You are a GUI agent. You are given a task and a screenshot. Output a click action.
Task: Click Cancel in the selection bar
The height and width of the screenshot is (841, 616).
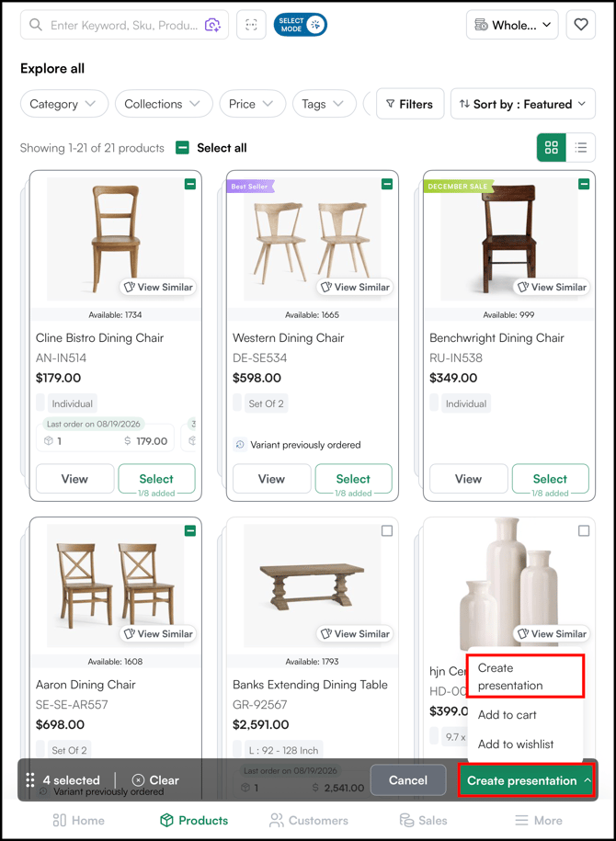(408, 780)
